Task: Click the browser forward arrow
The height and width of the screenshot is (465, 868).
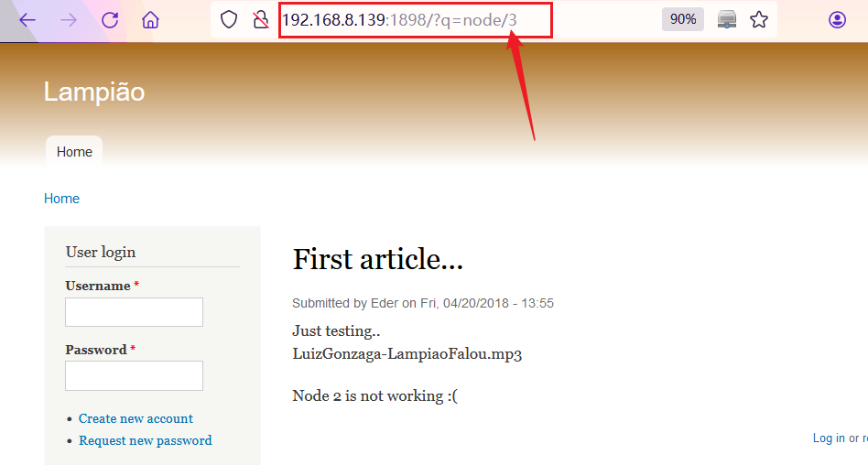Action: click(69, 20)
